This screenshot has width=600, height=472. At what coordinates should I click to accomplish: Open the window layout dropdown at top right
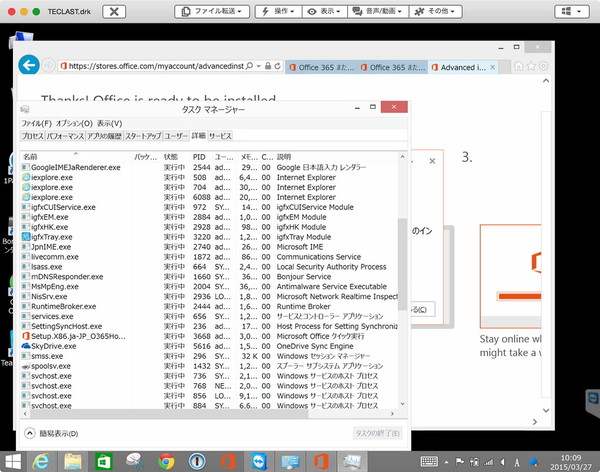point(572,11)
